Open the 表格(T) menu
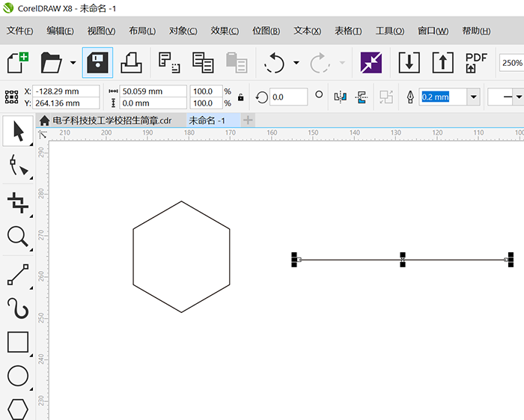The height and width of the screenshot is (420, 524). 348,31
